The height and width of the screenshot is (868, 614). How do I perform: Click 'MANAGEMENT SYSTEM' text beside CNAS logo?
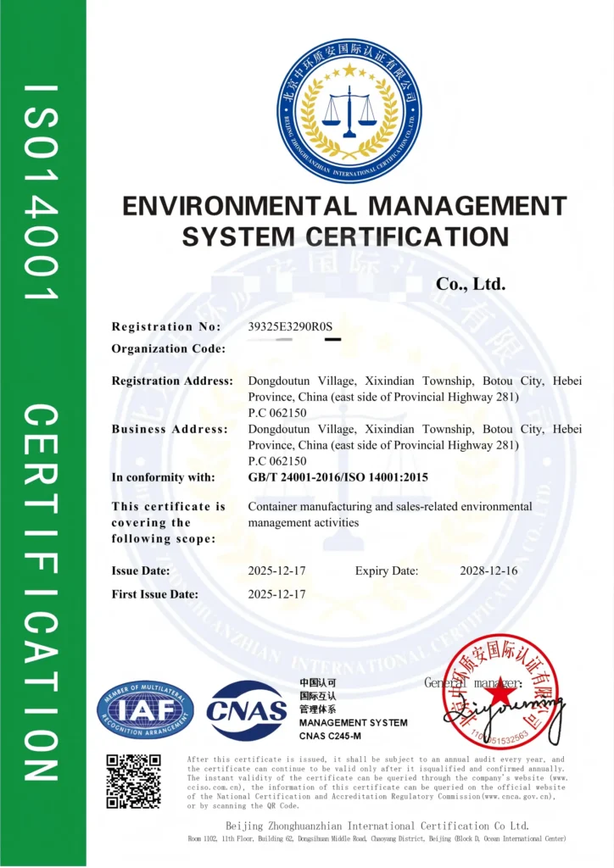pos(354,723)
